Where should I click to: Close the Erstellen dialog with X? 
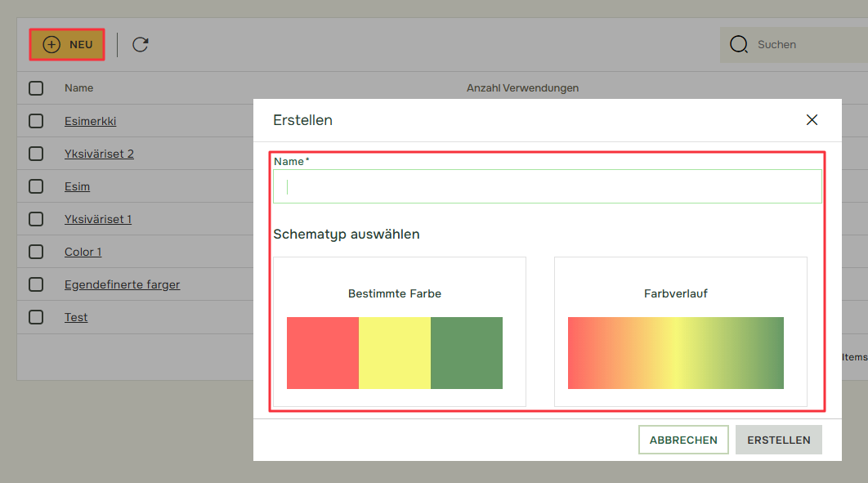click(x=812, y=120)
